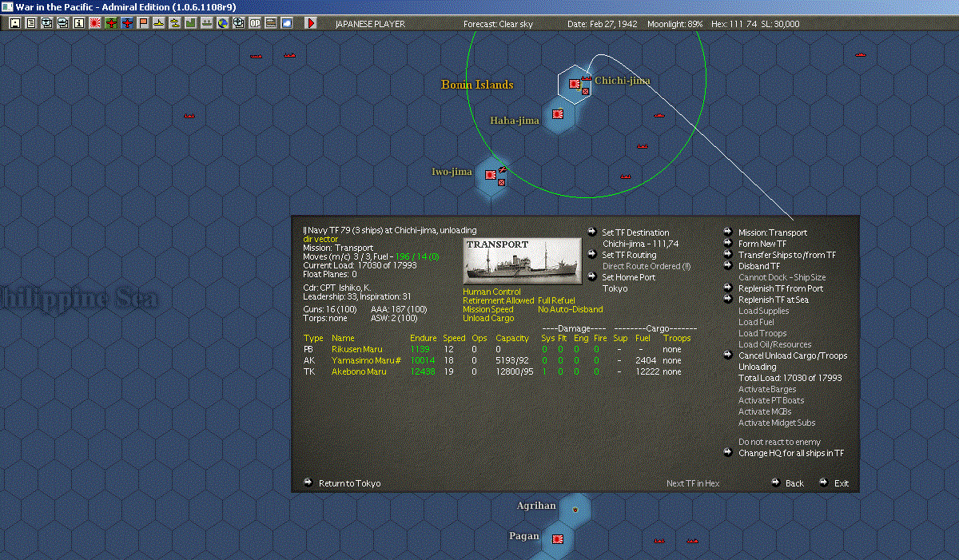
Task: Click the arrow next to Exit
Action: [823, 483]
